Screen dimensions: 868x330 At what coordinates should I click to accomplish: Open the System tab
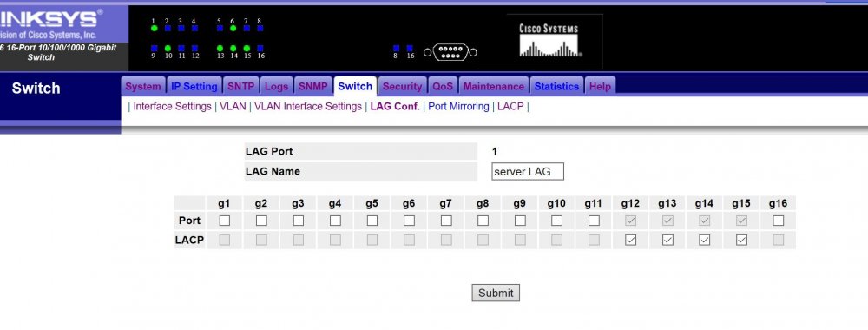[143, 86]
